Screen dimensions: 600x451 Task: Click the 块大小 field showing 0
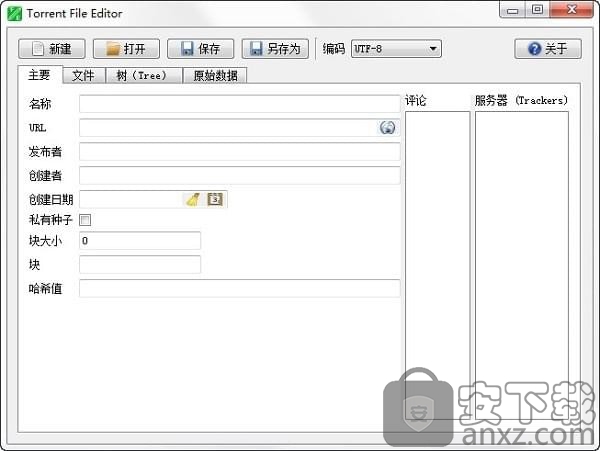140,240
